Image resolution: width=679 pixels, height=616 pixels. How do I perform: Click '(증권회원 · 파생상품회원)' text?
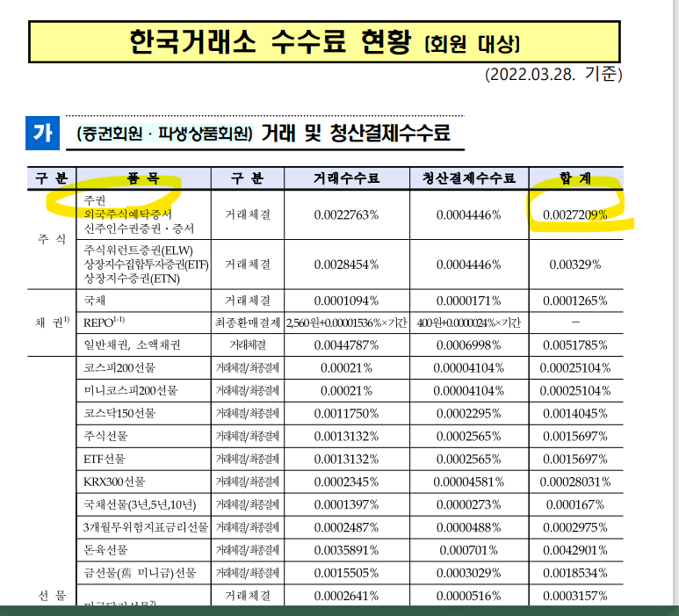(164, 134)
